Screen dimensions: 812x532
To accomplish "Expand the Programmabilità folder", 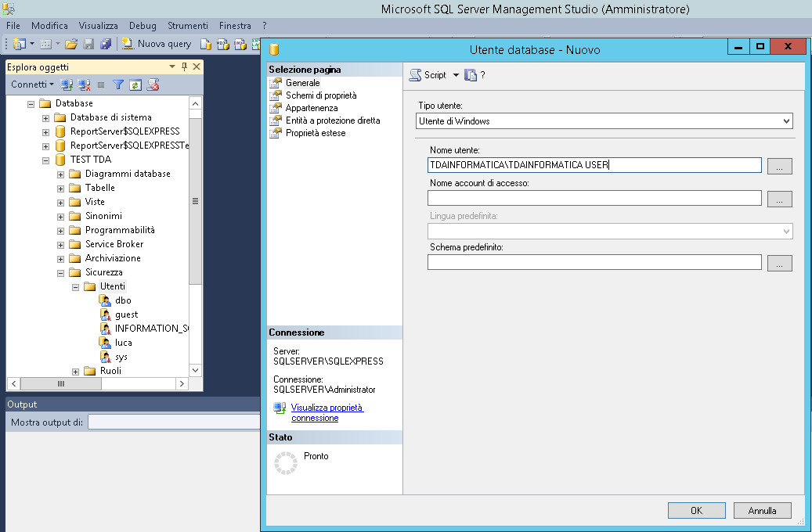I will coord(60,231).
